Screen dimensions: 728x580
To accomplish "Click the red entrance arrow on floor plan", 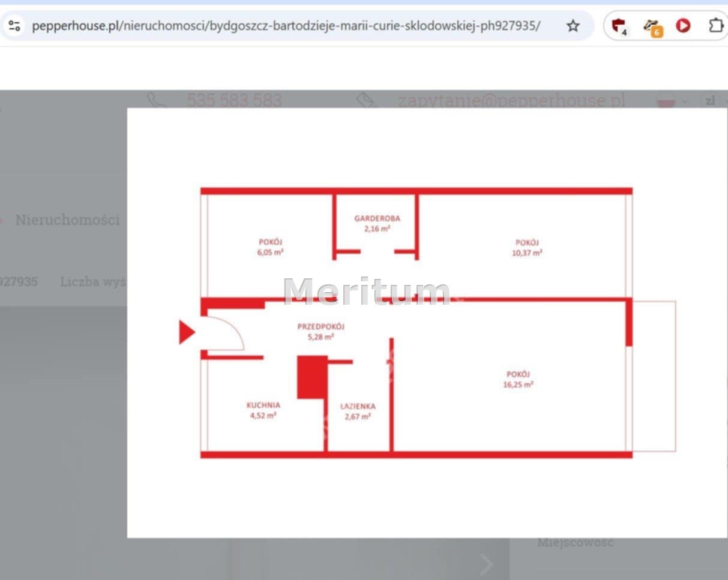I will click(187, 332).
